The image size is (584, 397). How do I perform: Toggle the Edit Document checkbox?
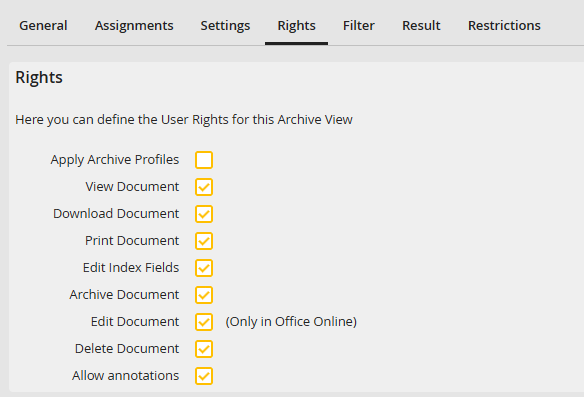[x=204, y=322]
